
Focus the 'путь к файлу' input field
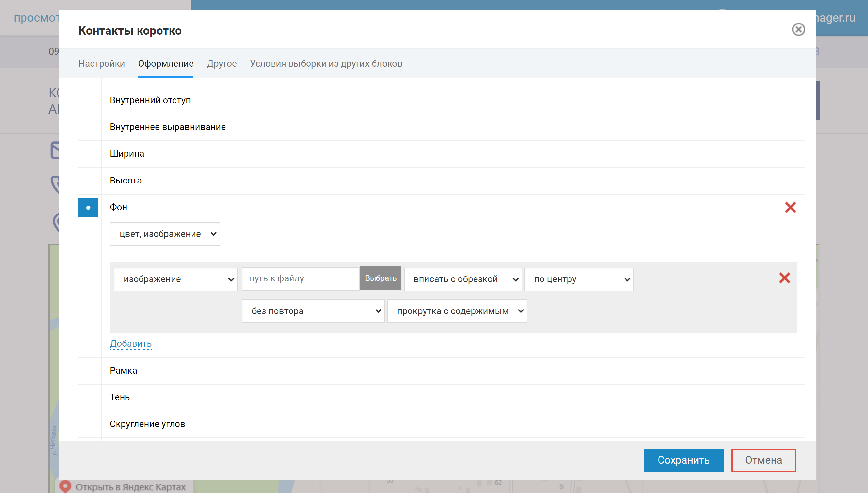pyautogui.click(x=301, y=279)
